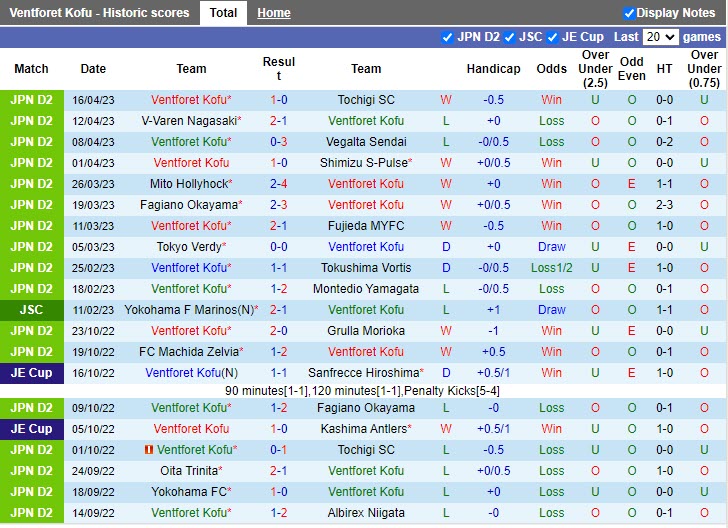Open Vegalta Sendai team link
This screenshot has height=528, width=728.
pyautogui.click(x=366, y=142)
